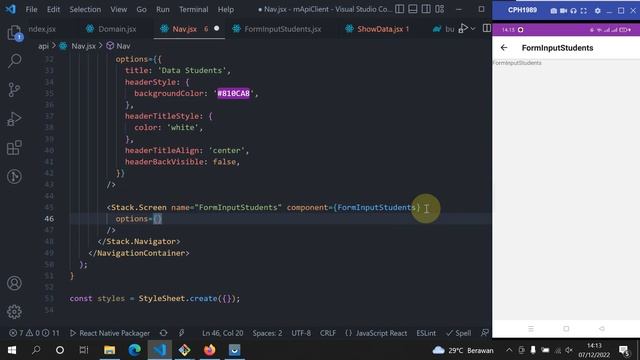Click the Run and Debug play icon in editor toolbar
The height and width of the screenshot is (360, 640).
coord(462,29)
